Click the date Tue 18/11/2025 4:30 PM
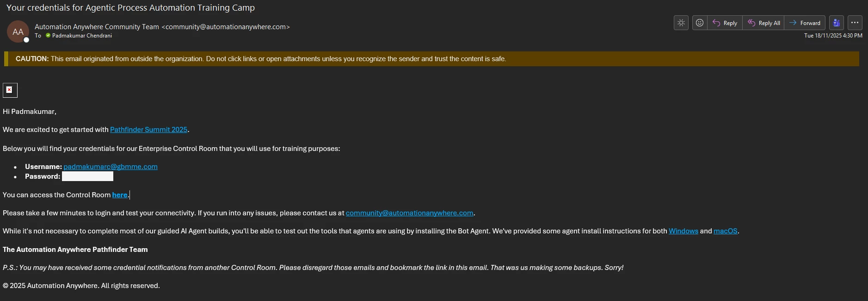This screenshot has height=301, width=868. [x=833, y=36]
